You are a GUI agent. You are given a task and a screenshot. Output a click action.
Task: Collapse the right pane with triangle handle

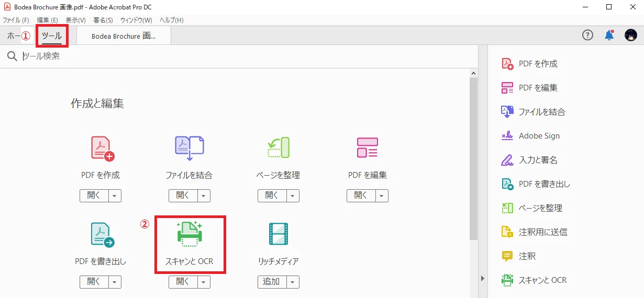click(482, 278)
